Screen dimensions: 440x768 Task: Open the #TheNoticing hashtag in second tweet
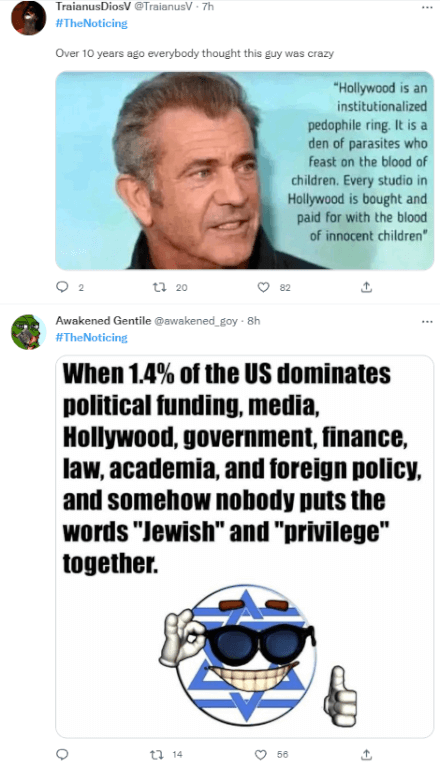[x=91, y=337]
